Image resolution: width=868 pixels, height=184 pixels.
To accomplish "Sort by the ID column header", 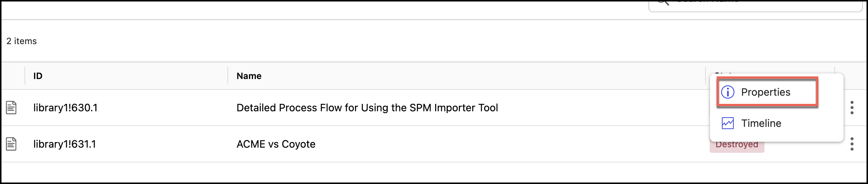I will tap(38, 76).
